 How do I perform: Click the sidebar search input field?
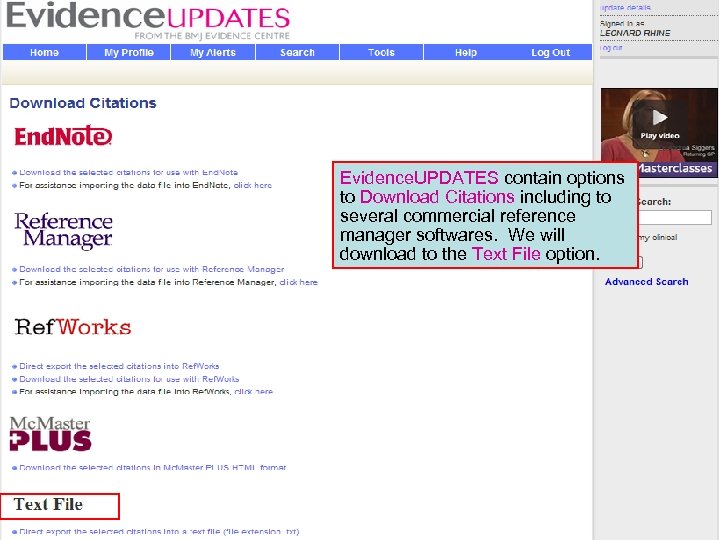point(675,218)
